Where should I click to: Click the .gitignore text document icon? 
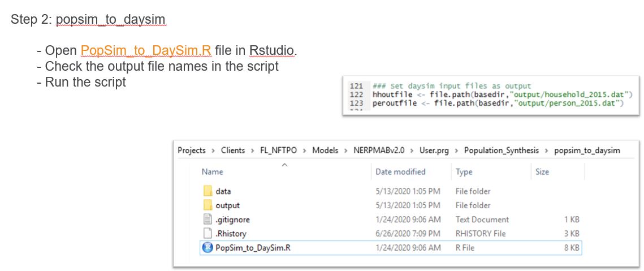coord(208,220)
